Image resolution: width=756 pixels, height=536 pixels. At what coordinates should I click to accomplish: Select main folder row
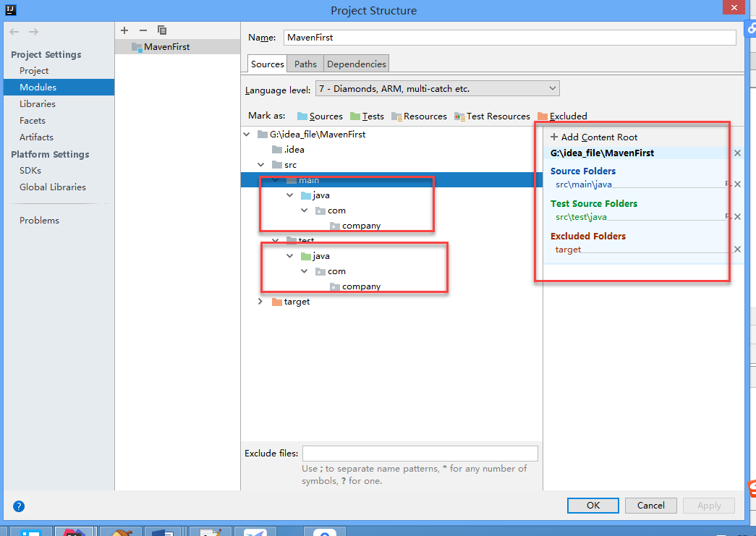tap(391, 180)
